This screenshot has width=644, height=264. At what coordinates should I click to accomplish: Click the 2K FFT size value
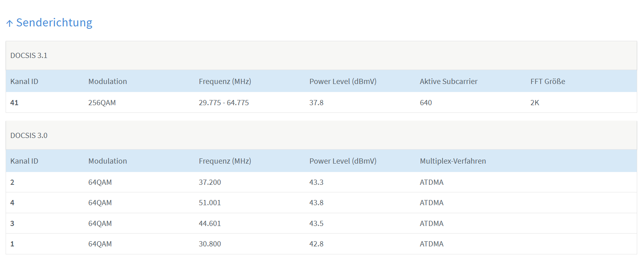pos(535,103)
